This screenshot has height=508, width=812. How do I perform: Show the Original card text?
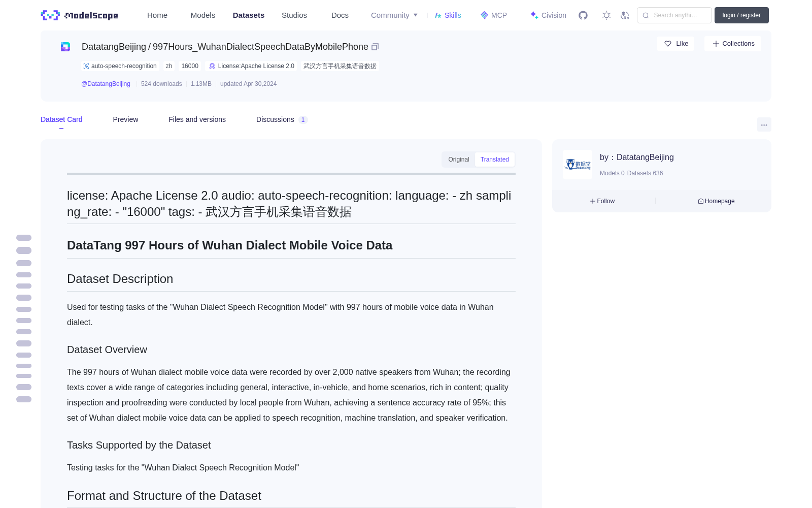(459, 160)
